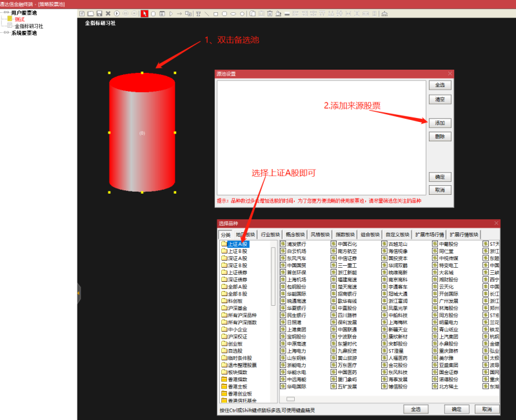Select the stock 招商银行
This screenshot has width=516, height=420.
(x=344, y=294)
